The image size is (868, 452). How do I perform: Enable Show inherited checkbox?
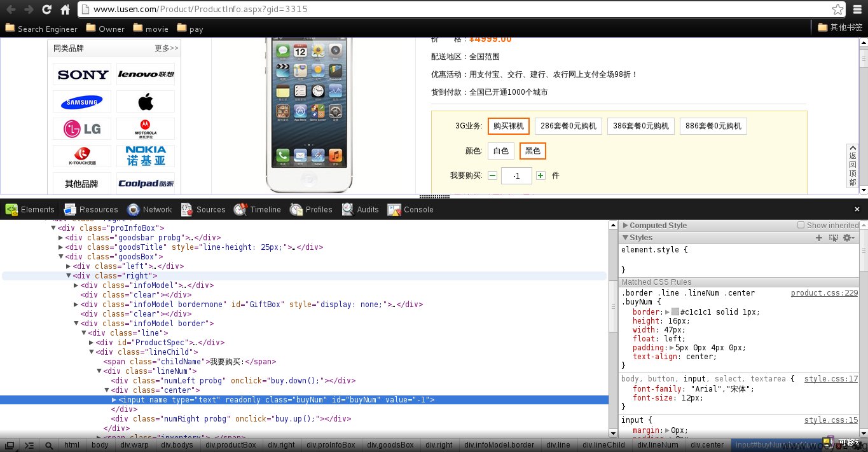tap(801, 225)
